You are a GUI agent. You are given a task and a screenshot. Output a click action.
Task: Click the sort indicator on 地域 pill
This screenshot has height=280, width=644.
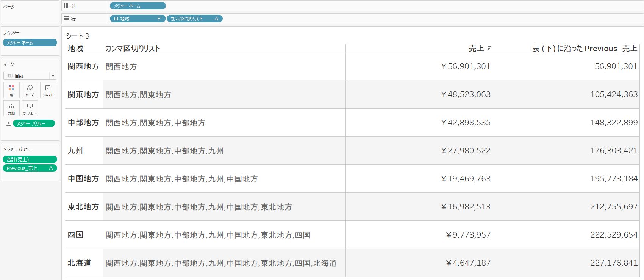[x=159, y=19]
